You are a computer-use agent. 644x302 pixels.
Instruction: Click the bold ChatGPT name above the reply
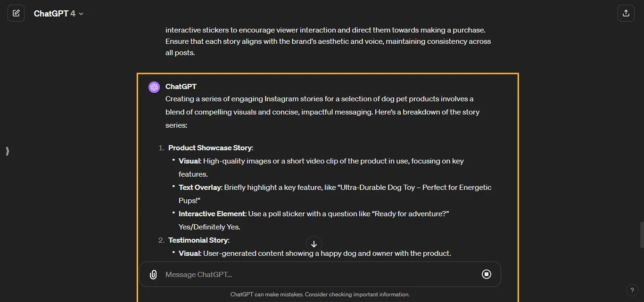click(181, 87)
